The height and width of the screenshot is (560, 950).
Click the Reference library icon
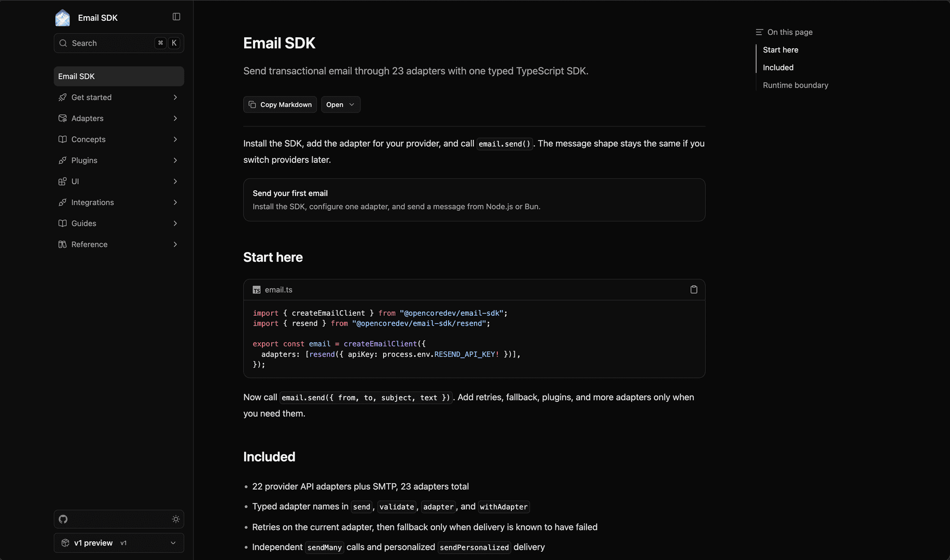pos(62,244)
